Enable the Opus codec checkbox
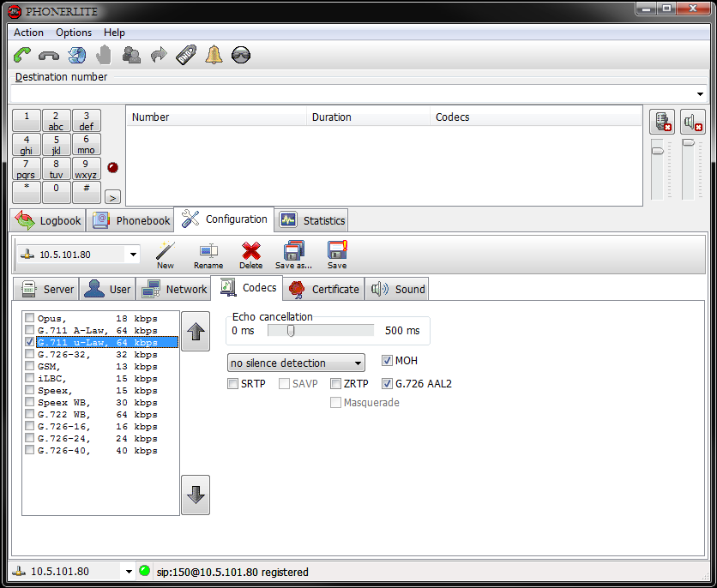 coord(30,319)
